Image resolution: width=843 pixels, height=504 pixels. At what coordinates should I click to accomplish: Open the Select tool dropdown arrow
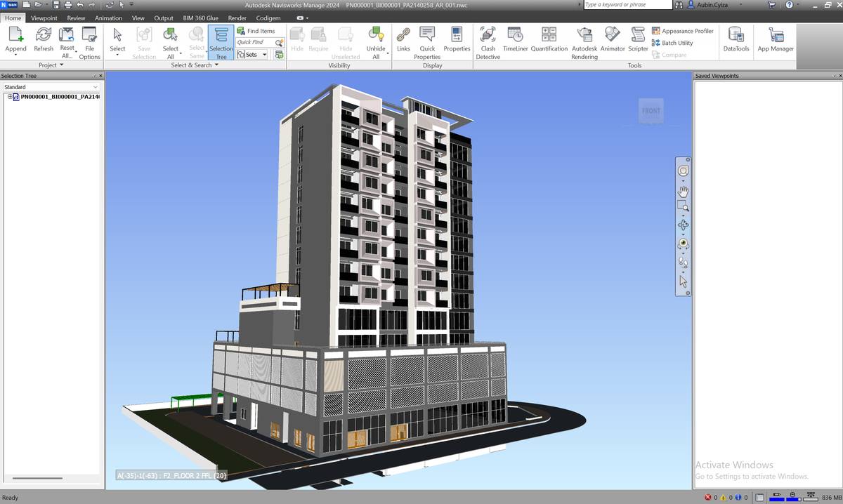click(x=117, y=55)
